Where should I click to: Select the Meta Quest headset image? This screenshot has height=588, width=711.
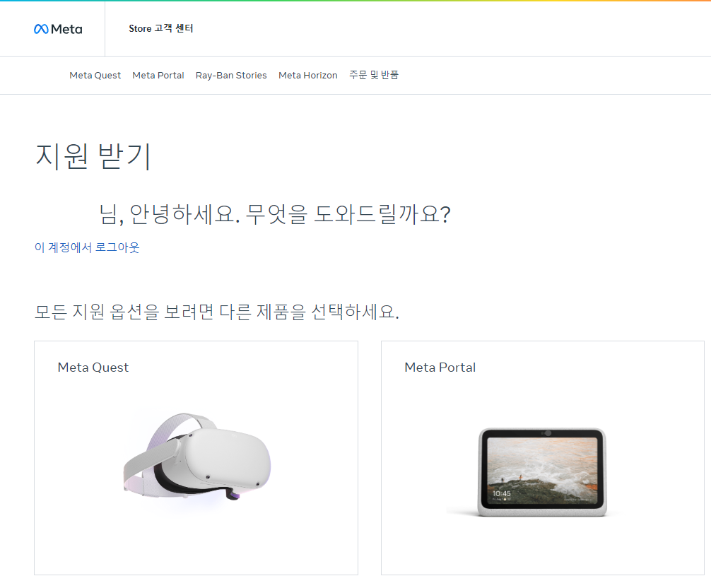[197, 458]
